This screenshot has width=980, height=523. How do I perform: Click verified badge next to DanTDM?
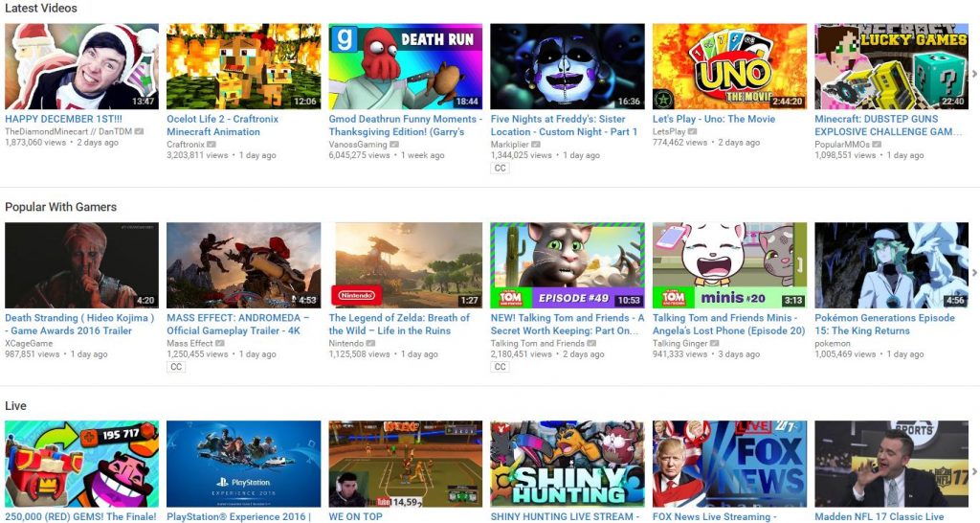139,131
